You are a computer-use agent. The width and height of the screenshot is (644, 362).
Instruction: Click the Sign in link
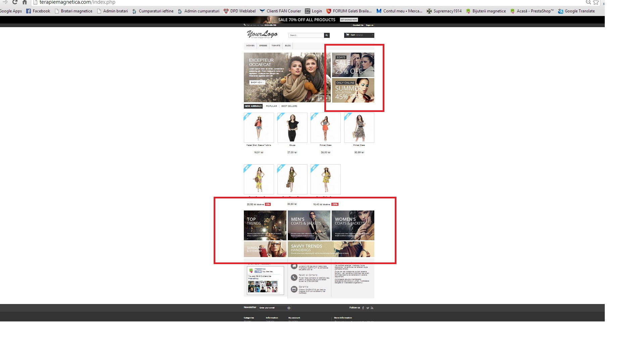tap(369, 25)
